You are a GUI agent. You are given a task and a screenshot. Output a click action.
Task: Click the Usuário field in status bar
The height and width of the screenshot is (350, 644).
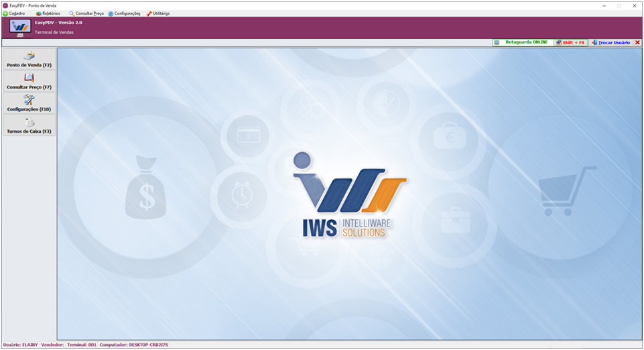click(x=20, y=345)
